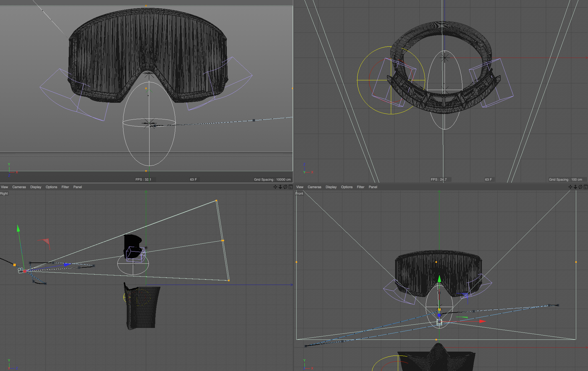
Task: Click orange top-corner handle of camera cone, Right viewport
Action: point(216,201)
